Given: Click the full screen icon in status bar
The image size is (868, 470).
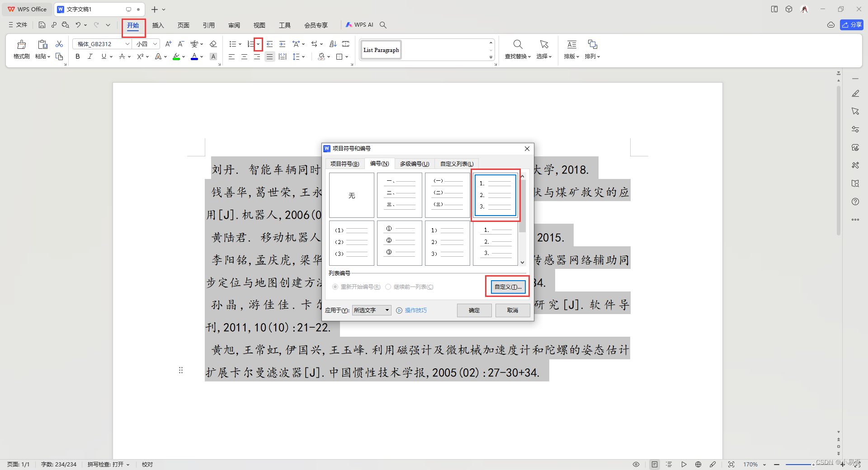Looking at the screenshot, I should 731,464.
